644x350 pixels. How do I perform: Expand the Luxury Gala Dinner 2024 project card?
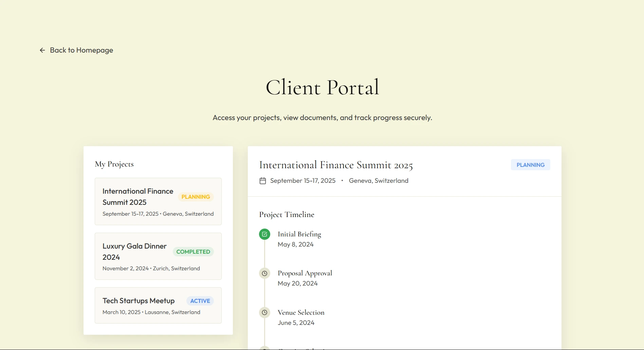point(158,256)
